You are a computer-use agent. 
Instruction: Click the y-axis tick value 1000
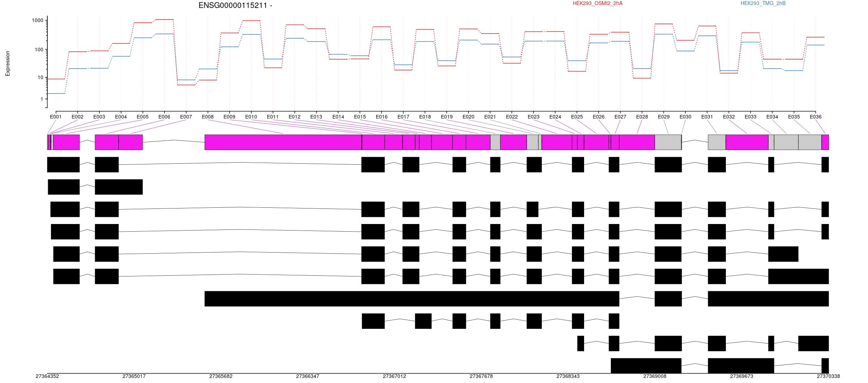(38, 21)
